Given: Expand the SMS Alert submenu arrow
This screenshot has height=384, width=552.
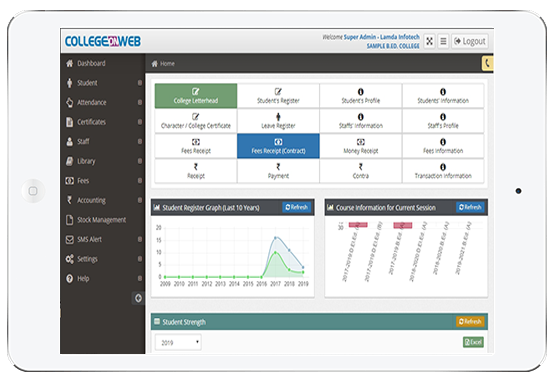Looking at the screenshot, I should pyautogui.click(x=140, y=239).
